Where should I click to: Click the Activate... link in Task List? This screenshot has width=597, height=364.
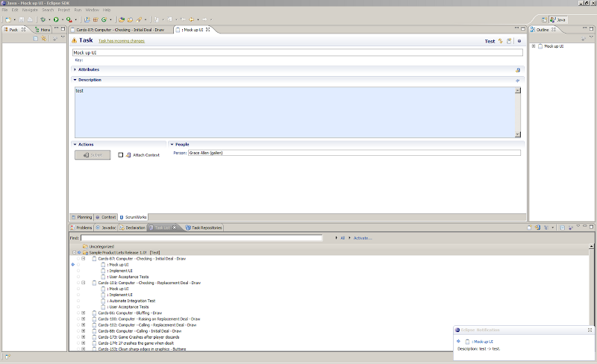point(362,238)
